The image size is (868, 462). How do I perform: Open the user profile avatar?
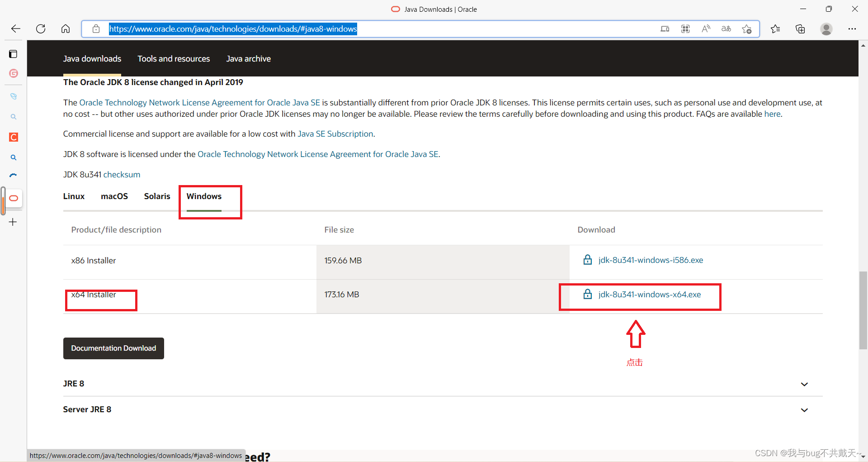(826, 29)
